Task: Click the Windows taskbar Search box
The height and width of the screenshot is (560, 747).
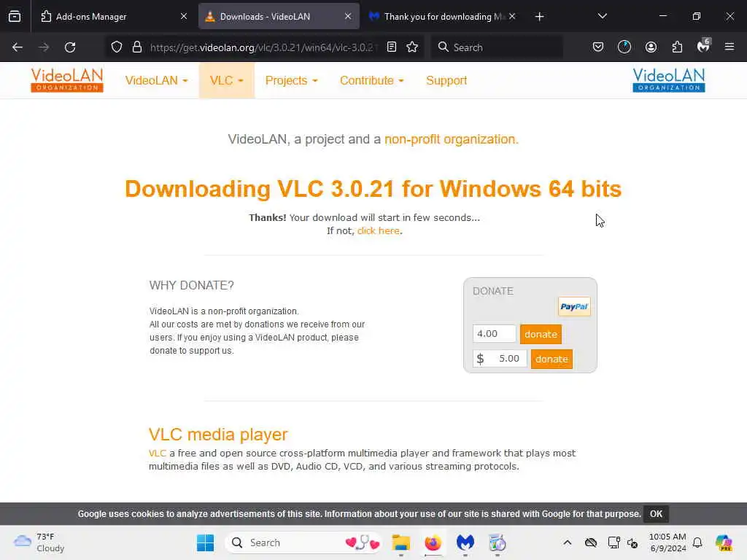Action: coord(303,542)
